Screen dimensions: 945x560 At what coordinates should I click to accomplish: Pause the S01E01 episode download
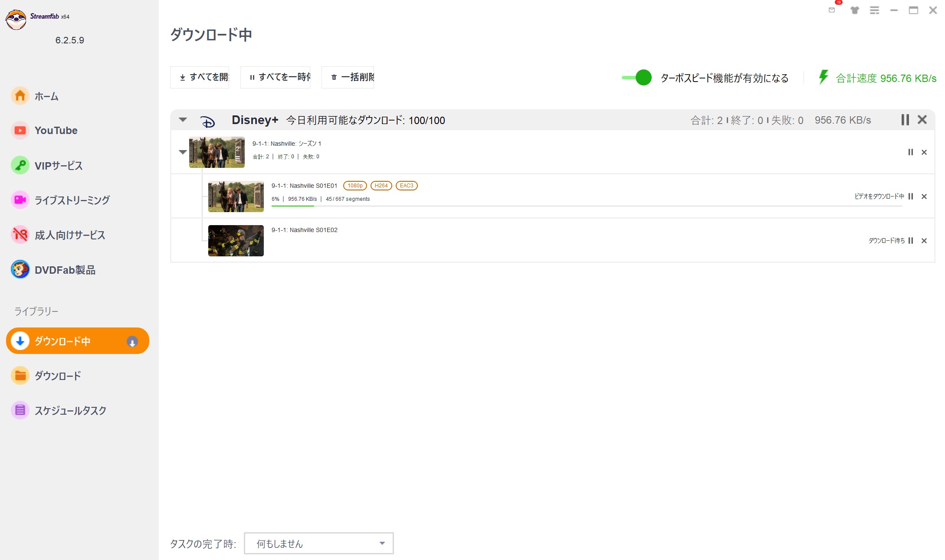[911, 196]
